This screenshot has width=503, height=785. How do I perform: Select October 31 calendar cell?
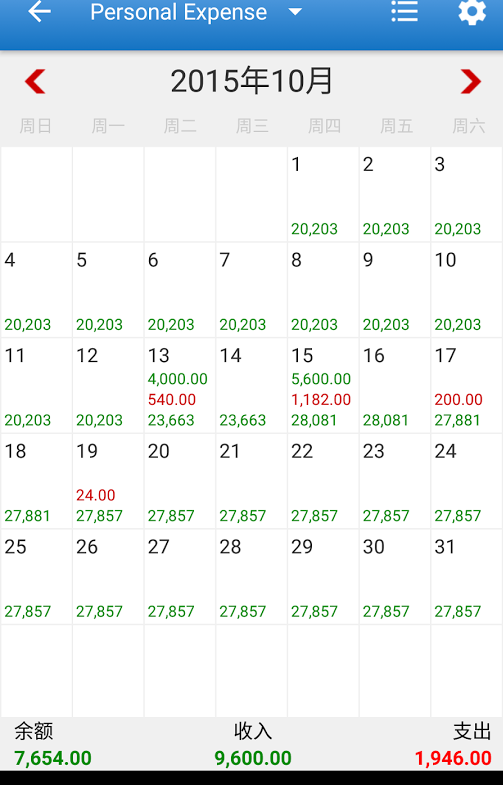(x=466, y=577)
